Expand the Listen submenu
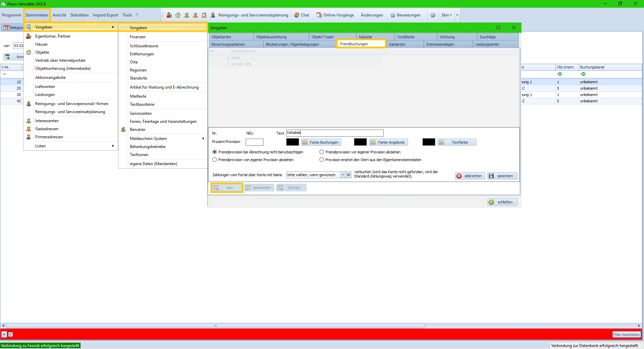644x349 pixels. click(x=70, y=146)
